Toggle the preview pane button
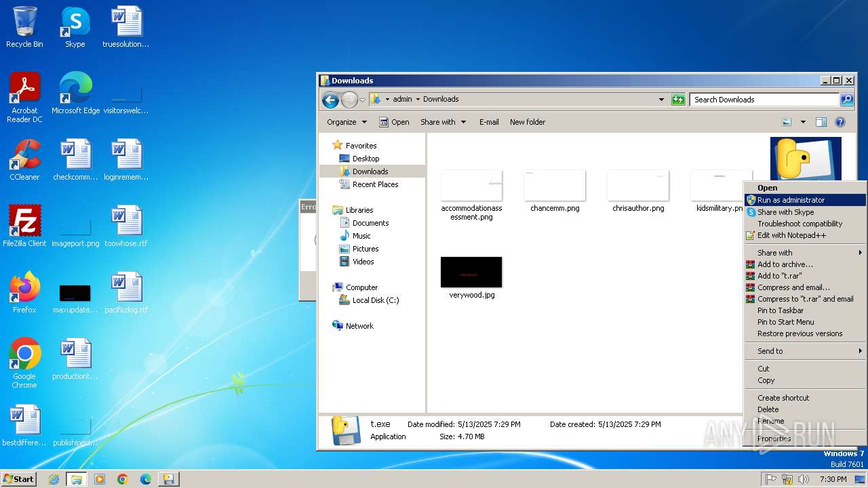 click(821, 122)
